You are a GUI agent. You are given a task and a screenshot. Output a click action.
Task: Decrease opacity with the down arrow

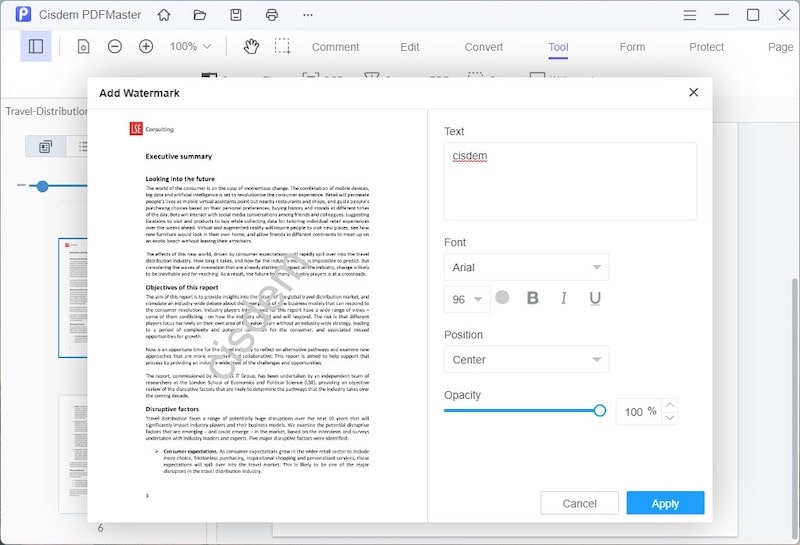pyautogui.click(x=669, y=418)
